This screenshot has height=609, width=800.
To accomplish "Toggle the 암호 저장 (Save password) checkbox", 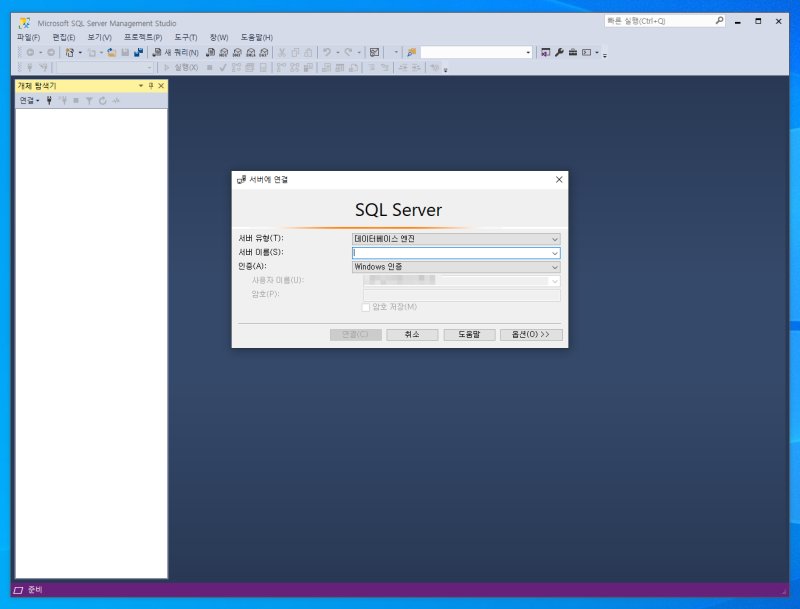I will (x=367, y=307).
